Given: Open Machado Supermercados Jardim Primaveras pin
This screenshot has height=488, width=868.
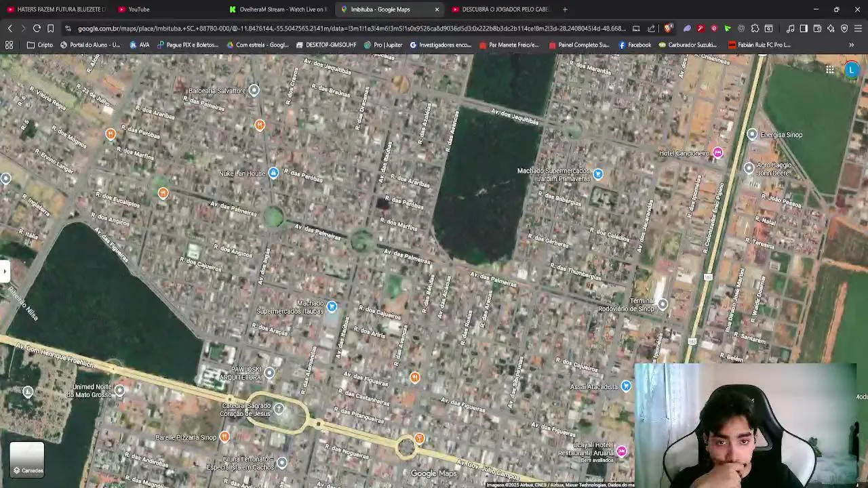Looking at the screenshot, I should pos(598,174).
